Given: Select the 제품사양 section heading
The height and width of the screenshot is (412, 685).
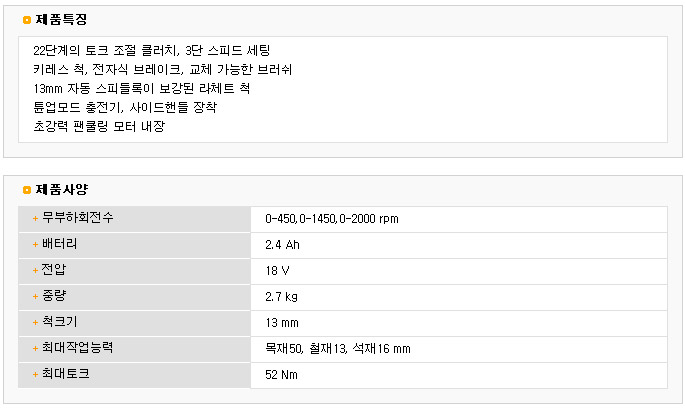Looking at the screenshot, I should pos(60,189).
